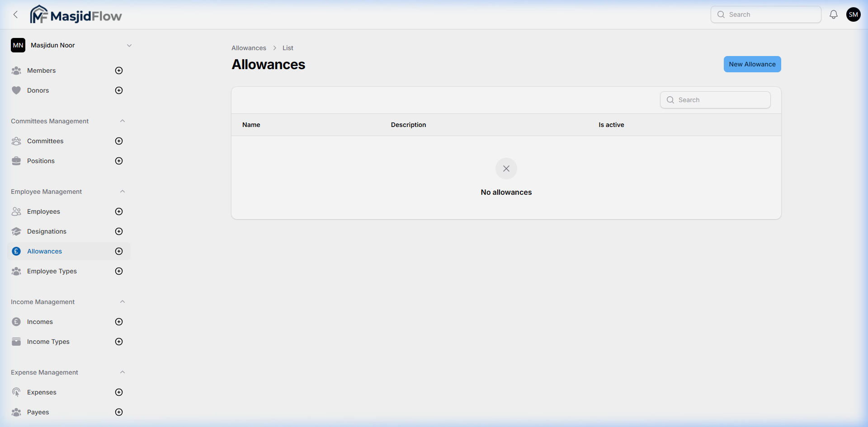Select the Expenses icon
Image resolution: width=868 pixels, height=427 pixels.
pyautogui.click(x=16, y=392)
